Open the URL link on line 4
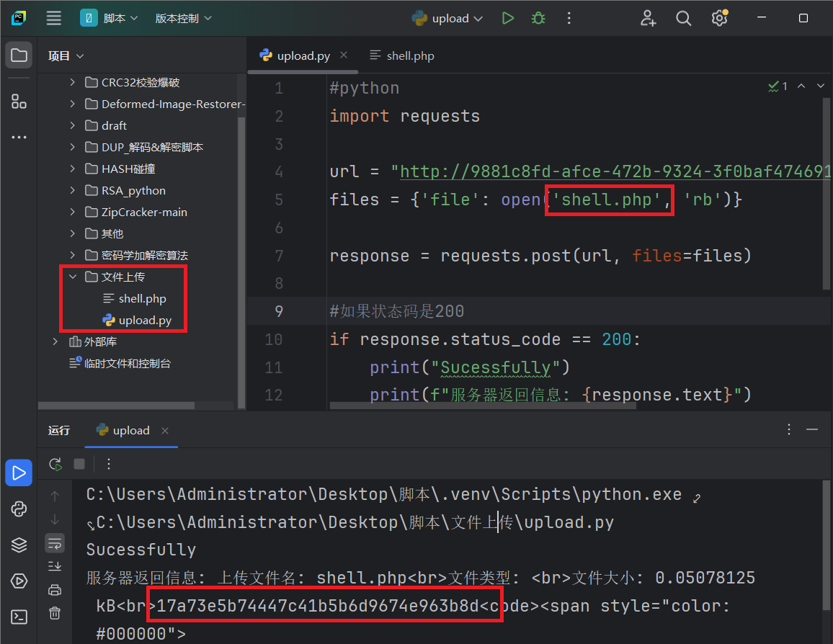This screenshot has width=833, height=644. (615, 171)
